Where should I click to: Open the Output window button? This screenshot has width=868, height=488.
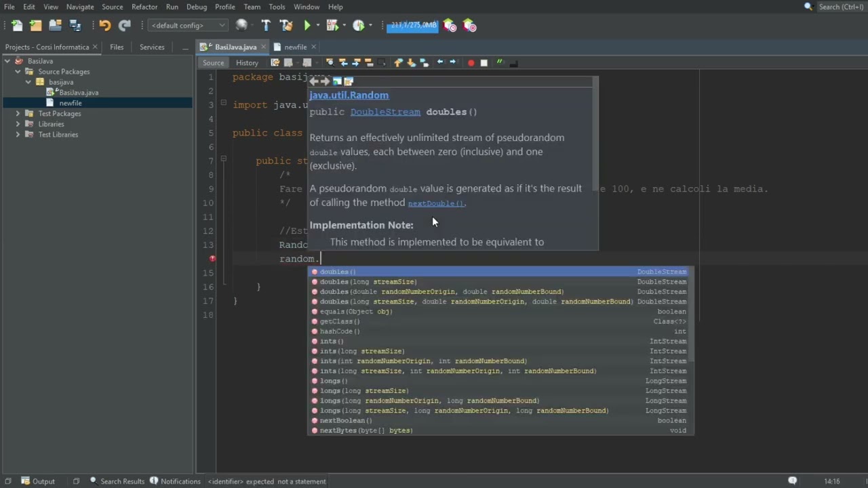38,481
